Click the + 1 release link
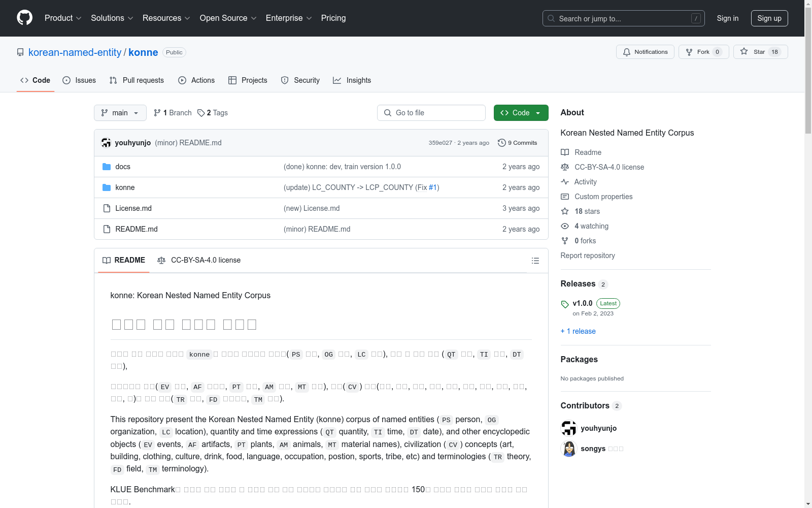The height and width of the screenshot is (508, 812). click(x=578, y=331)
